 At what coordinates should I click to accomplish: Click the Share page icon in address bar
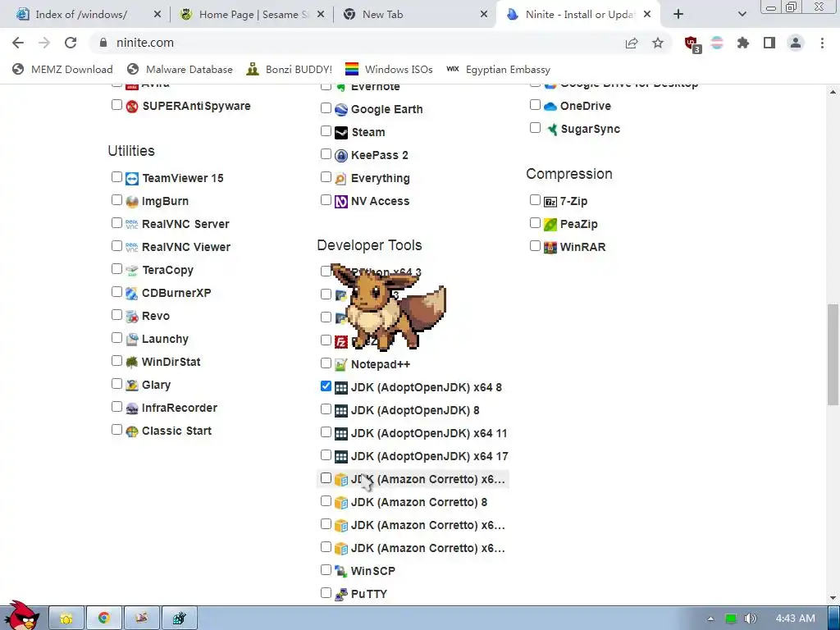(632, 43)
